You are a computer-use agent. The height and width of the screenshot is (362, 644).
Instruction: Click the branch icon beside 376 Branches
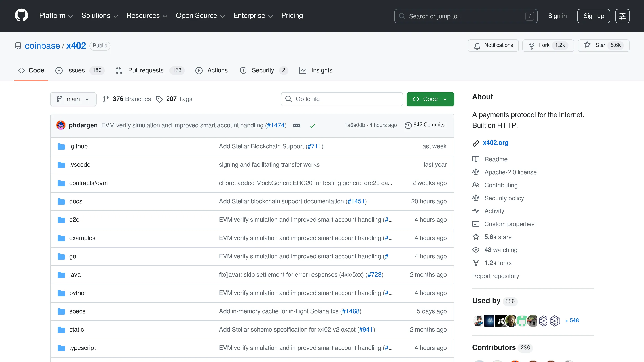[106, 99]
